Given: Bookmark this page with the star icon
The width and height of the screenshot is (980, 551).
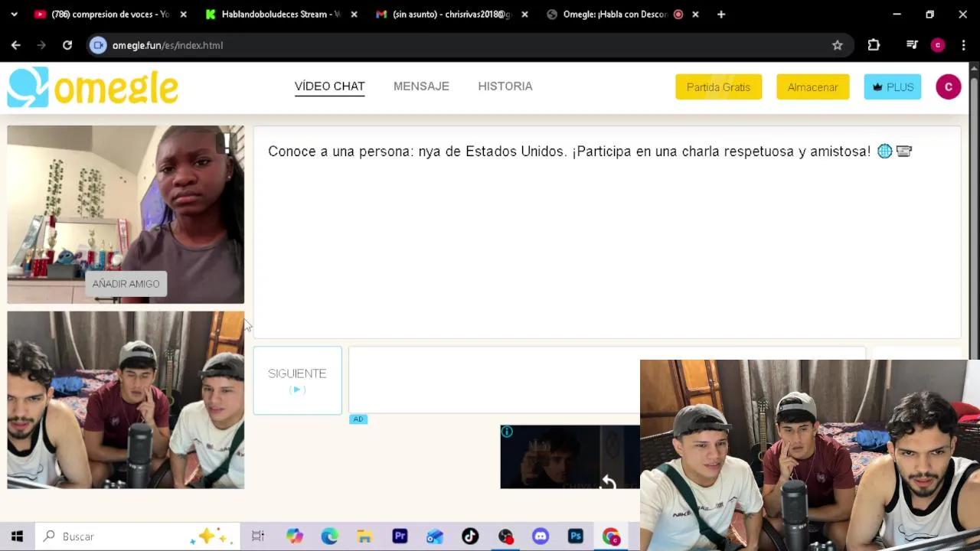Looking at the screenshot, I should pyautogui.click(x=838, y=45).
